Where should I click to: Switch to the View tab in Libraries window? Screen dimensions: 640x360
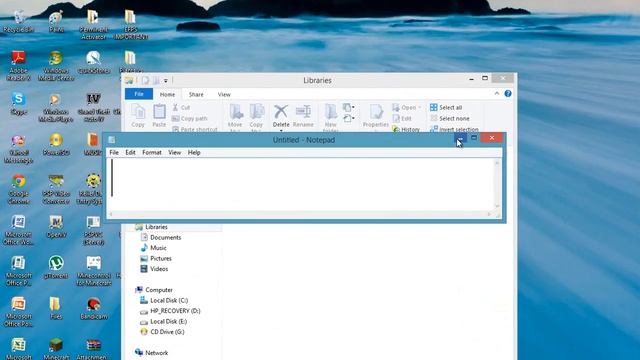click(224, 94)
